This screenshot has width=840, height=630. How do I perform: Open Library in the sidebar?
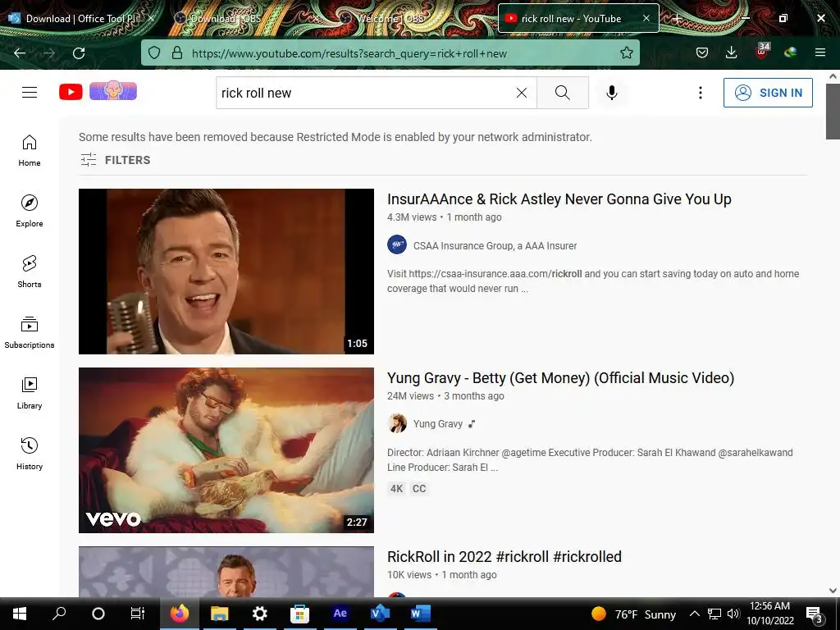pyautogui.click(x=30, y=393)
